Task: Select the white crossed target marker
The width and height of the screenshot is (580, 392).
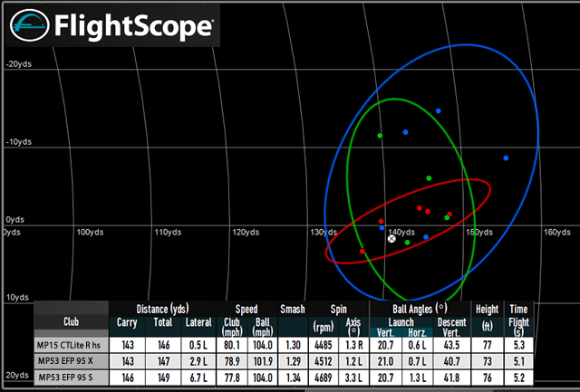Action: 391,239
